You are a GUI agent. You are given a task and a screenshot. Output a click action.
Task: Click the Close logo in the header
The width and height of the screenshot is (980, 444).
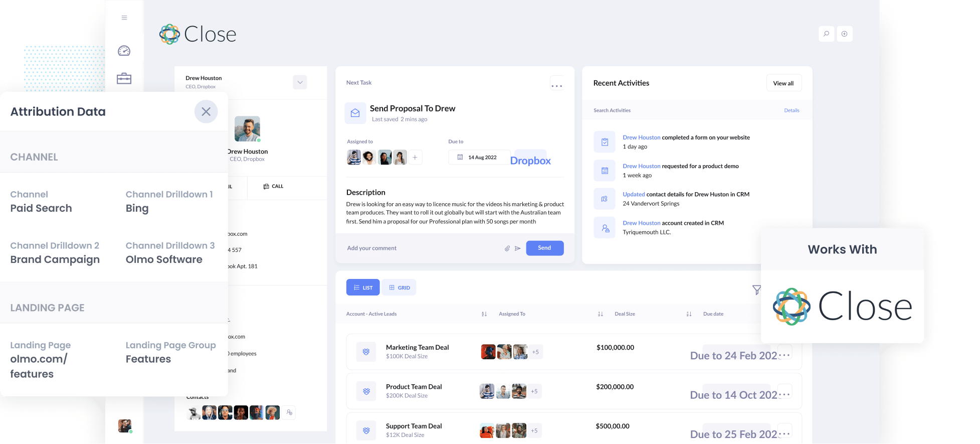[198, 34]
